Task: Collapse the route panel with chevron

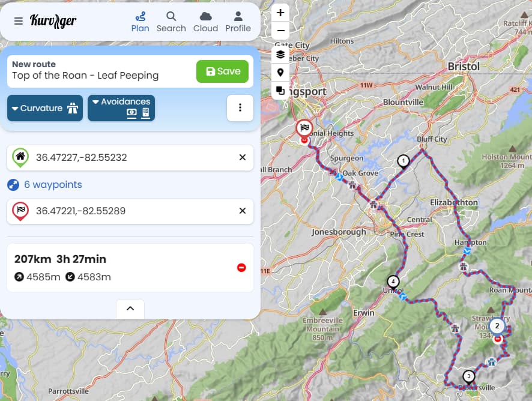Action: 130,309
